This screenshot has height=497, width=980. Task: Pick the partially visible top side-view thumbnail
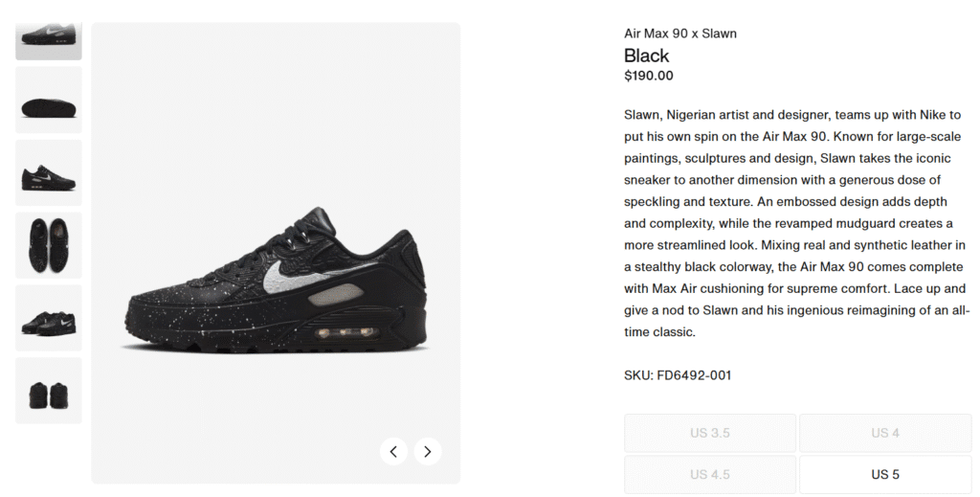pos(49,41)
